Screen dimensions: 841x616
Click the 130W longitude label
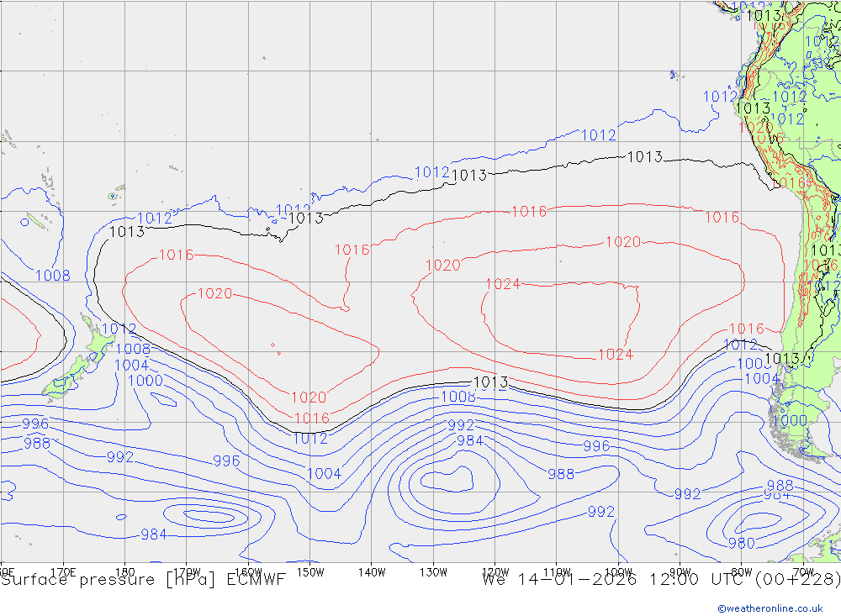(x=433, y=572)
